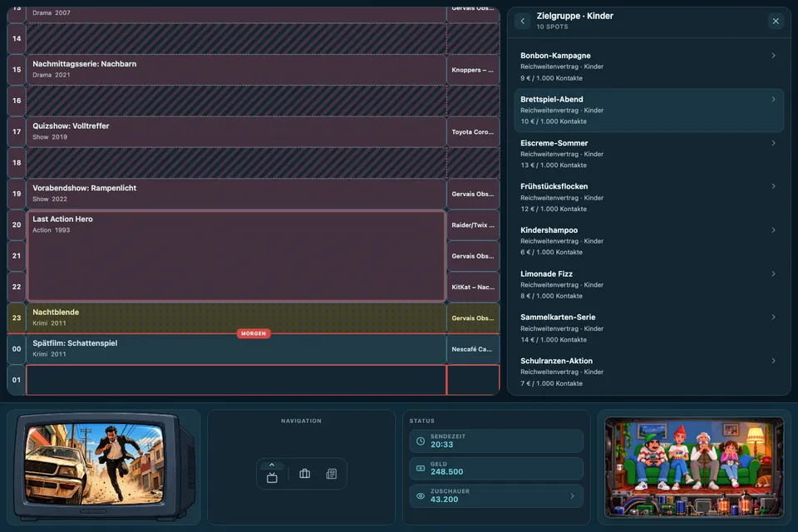The width and height of the screenshot is (798, 532).
Task: Go back from the Zielgruppe Kinder panel
Action: [x=522, y=21]
